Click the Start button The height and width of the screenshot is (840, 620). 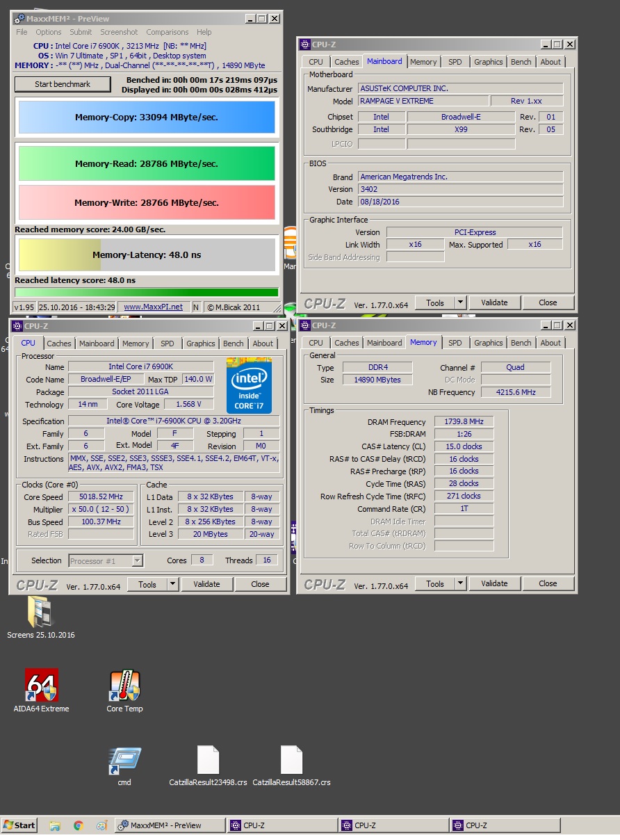[x=19, y=825]
